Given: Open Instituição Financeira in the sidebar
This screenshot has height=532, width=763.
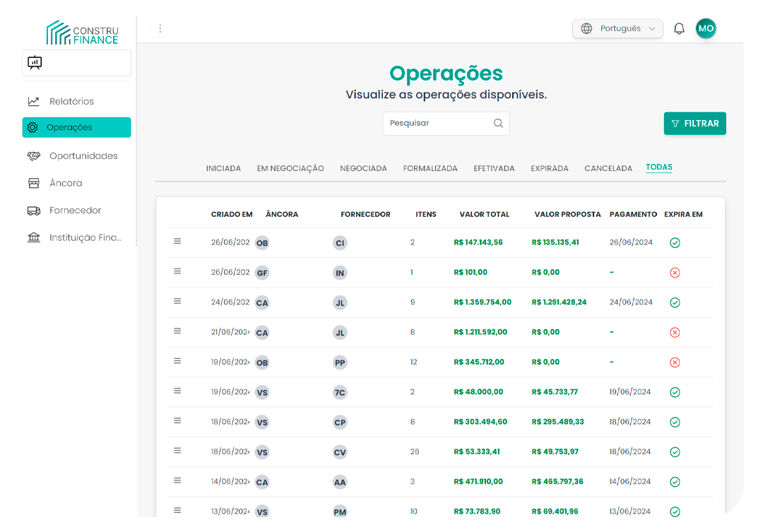Looking at the screenshot, I should (85, 237).
